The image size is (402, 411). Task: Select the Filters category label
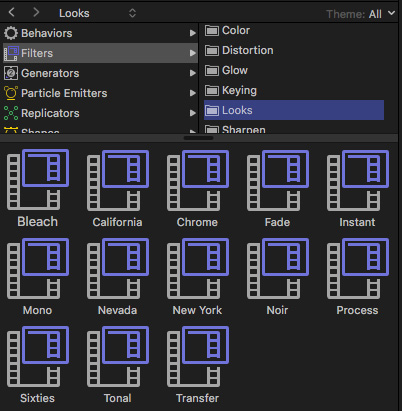pos(37,53)
